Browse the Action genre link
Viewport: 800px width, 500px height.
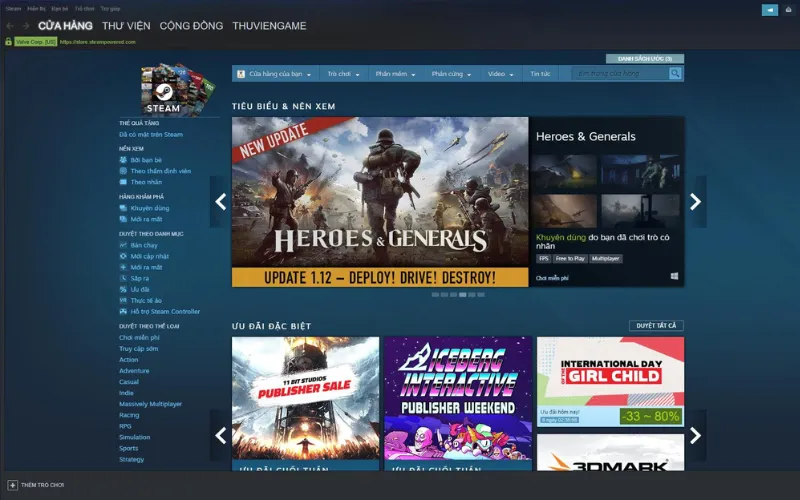pos(129,360)
